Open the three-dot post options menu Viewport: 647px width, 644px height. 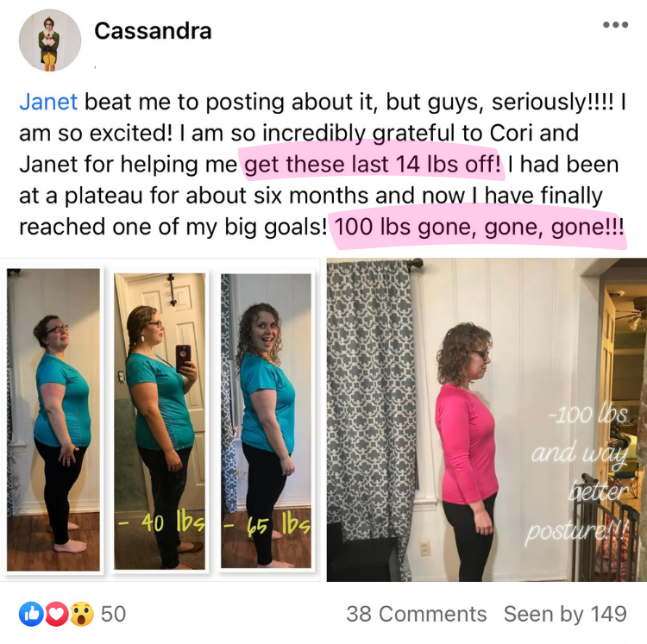pyautogui.click(x=615, y=25)
